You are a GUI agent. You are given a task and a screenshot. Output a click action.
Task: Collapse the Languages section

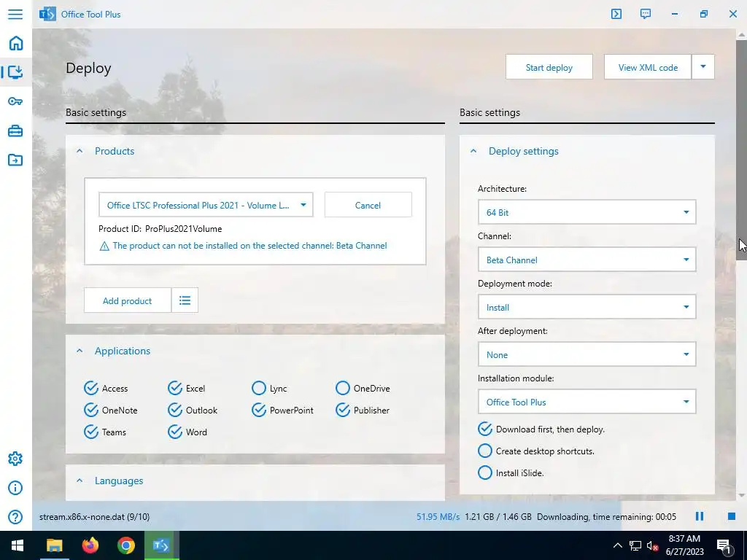pyautogui.click(x=80, y=481)
